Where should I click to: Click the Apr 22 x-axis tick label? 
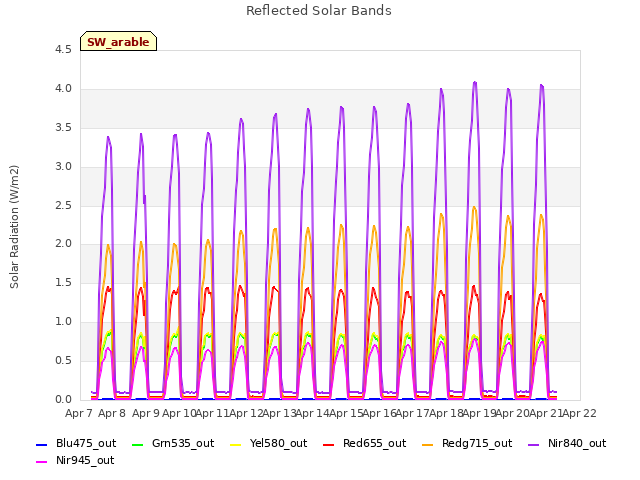(580, 413)
